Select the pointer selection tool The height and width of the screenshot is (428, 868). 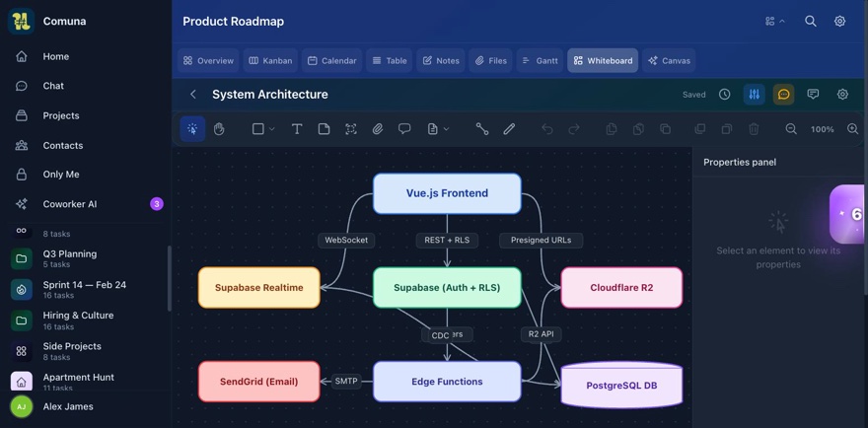click(x=192, y=129)
